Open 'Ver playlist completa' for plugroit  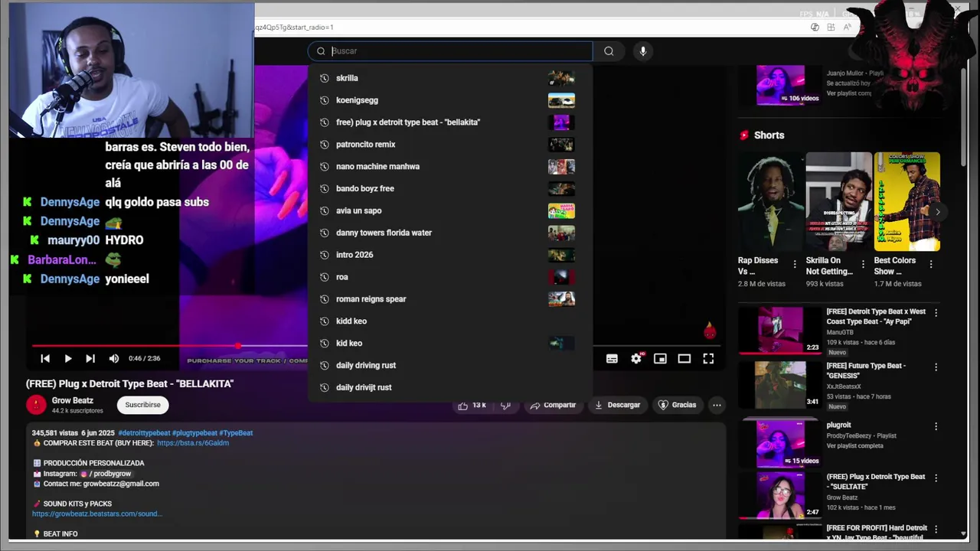pyautogui.click(x=856, y=446)
